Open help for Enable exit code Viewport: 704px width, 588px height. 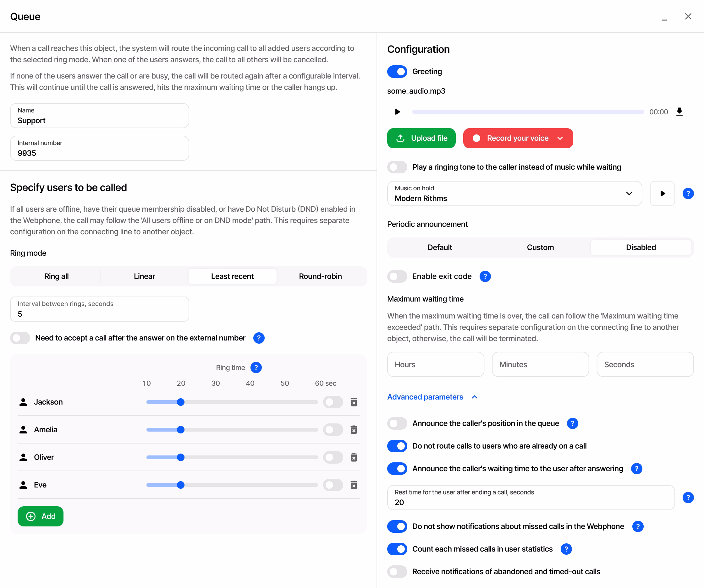(x=485, y=276)
